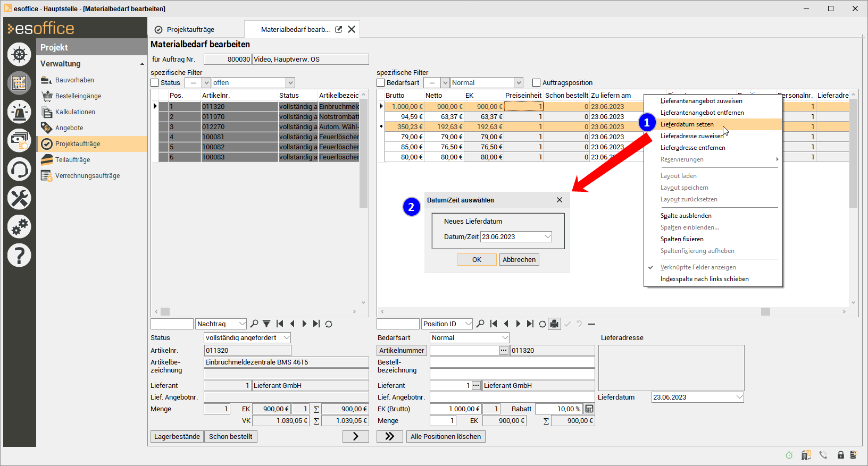Click the printer icon in right toolbar

pyautogui.click(x=554, y=324)
